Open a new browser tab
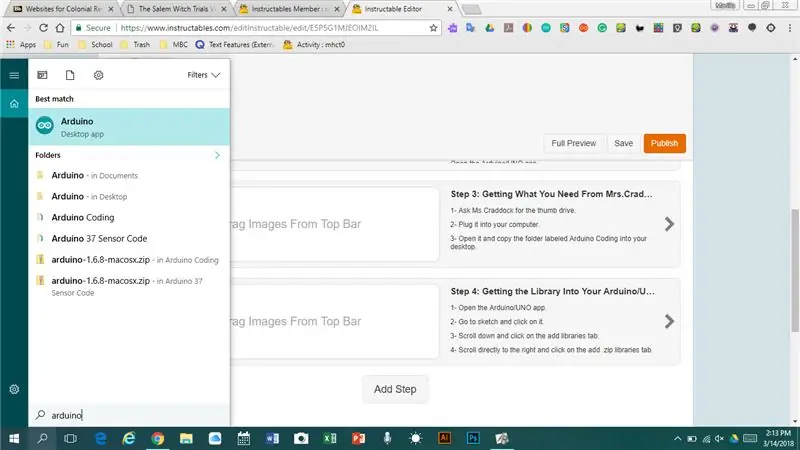800x450 pixels. 471,9
